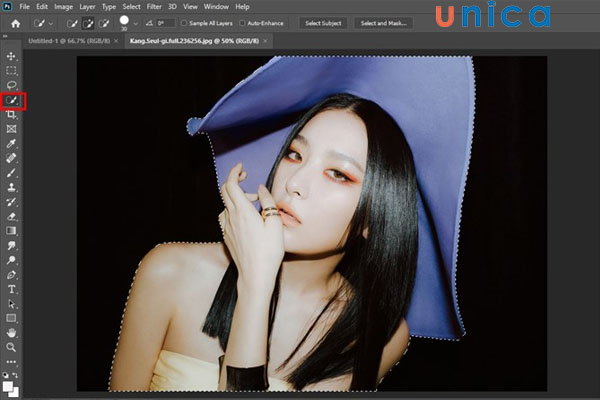Image resolution: width=600 pixels, height=400 pixels.
Task: Open the Type menu
Action: [109, 7]
